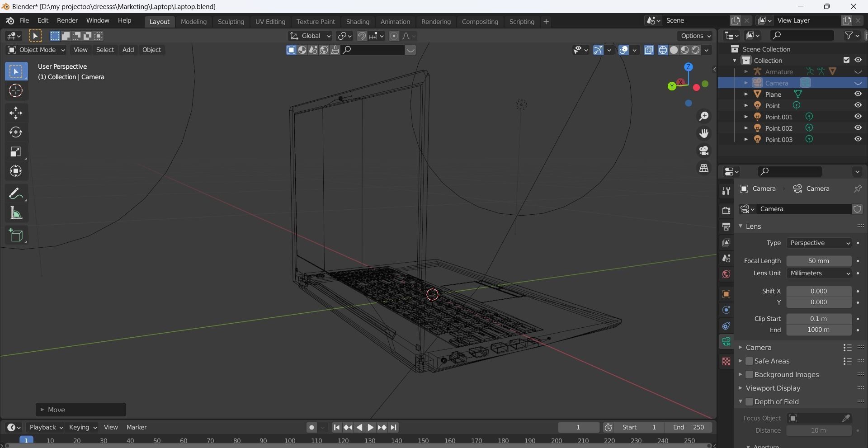Hide the Plane object in outliner
Image resolution: width=868 pixels, height=448 pixels.
[x=858, y=94]
